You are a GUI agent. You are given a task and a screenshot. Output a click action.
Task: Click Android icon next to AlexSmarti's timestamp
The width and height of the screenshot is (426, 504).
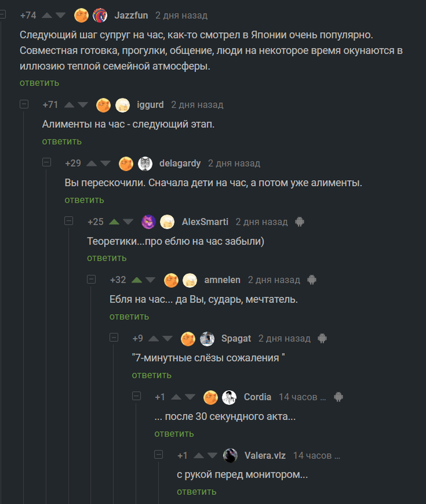(x=299, y=222)
